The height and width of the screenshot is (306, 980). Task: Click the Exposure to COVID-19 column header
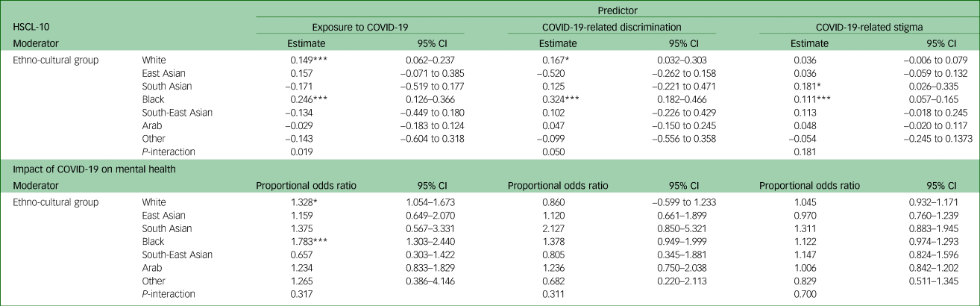pyautogui.click(x=361, y=26)
